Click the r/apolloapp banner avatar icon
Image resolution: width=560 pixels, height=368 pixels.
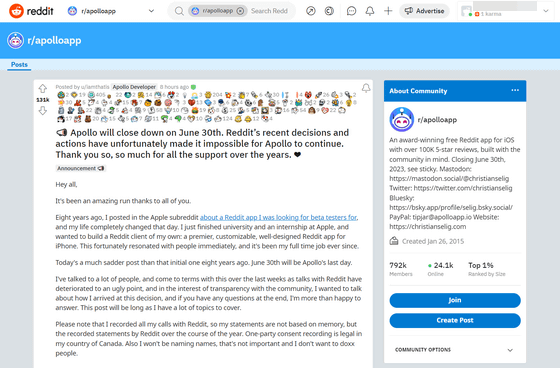(x=15, y=40)
